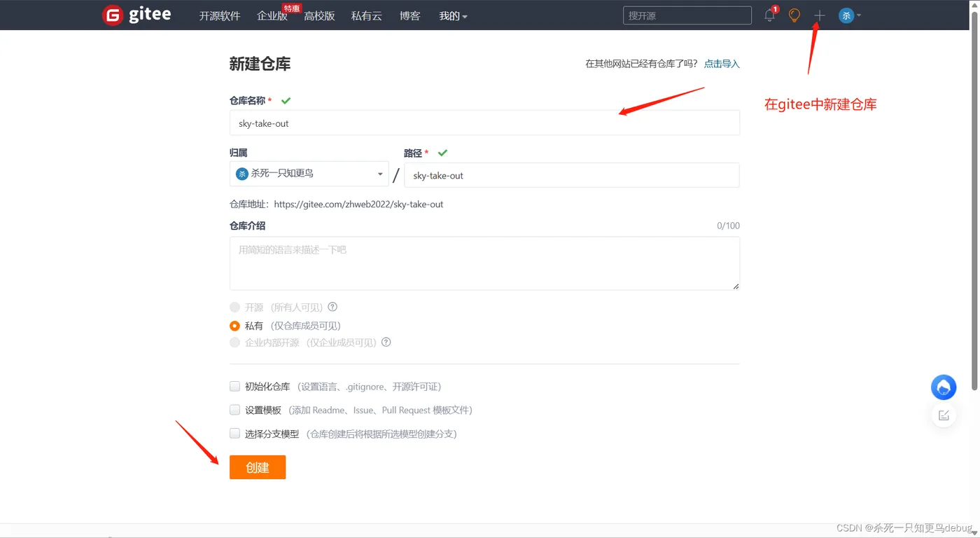Click the 路径 input field
Image resolution: width=980 pixels, height=538 pixels.
coord(571,175)
